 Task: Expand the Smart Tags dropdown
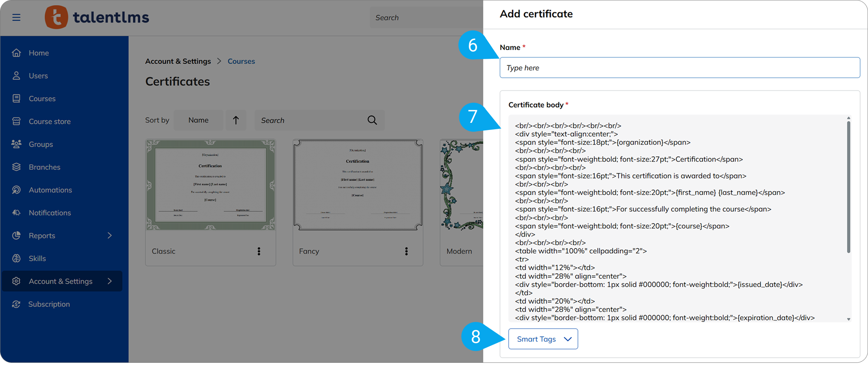coord(543,339)
